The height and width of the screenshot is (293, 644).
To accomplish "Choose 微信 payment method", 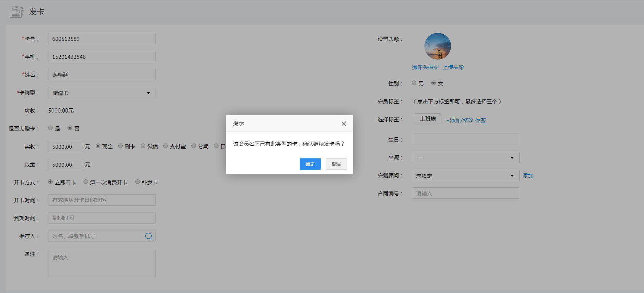I will [143, 146].
